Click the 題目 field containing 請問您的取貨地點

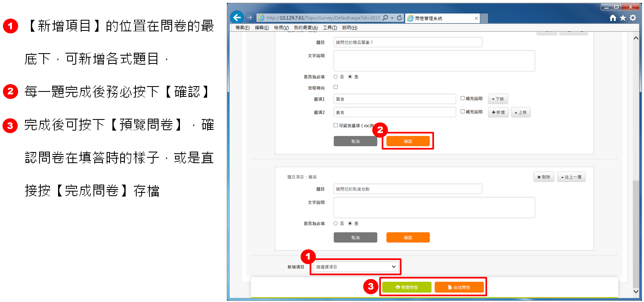[x=407, y=189]
